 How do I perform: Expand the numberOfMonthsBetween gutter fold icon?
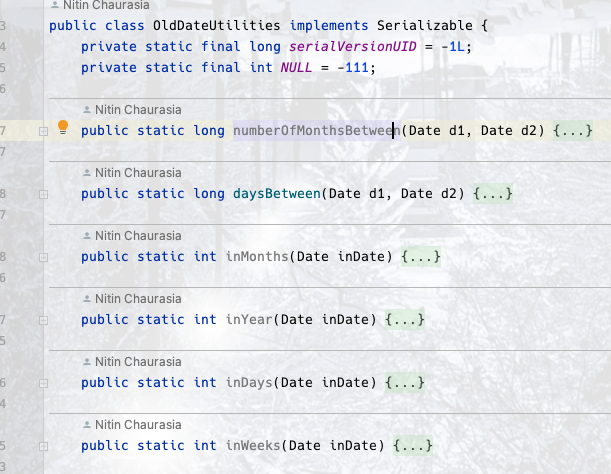pos(43,131)
